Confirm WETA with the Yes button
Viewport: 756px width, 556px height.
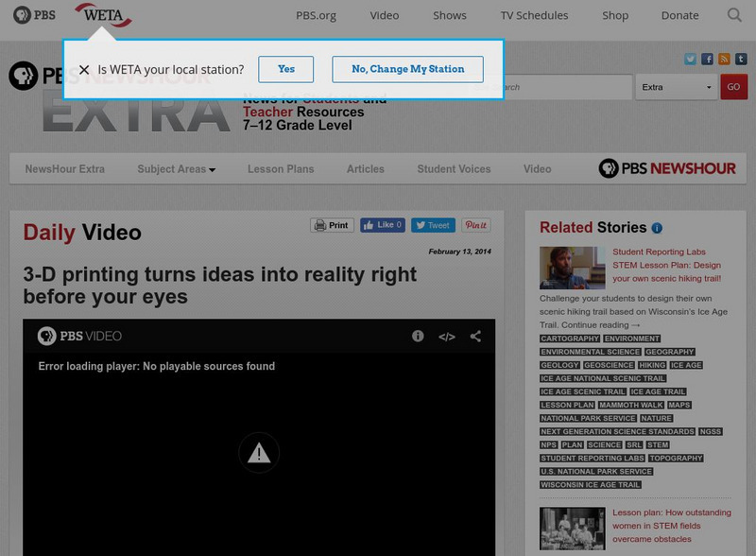286,69
